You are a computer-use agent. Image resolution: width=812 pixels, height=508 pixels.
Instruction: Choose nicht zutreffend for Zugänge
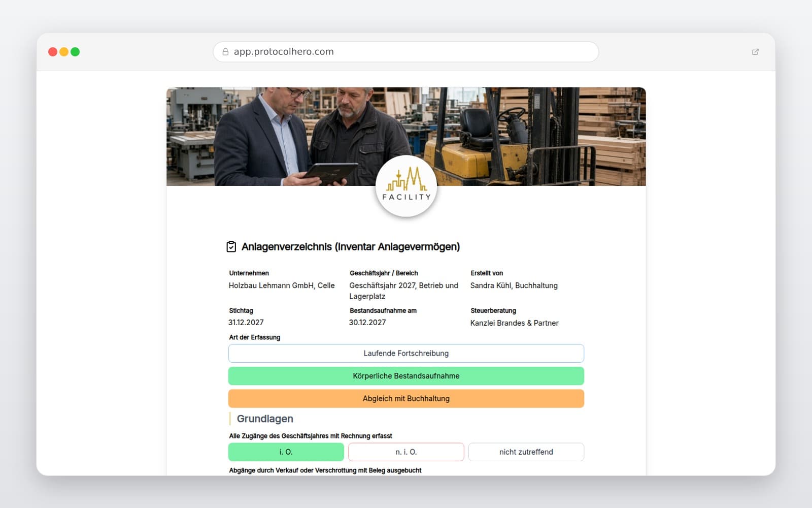click(x=526, y=452)
